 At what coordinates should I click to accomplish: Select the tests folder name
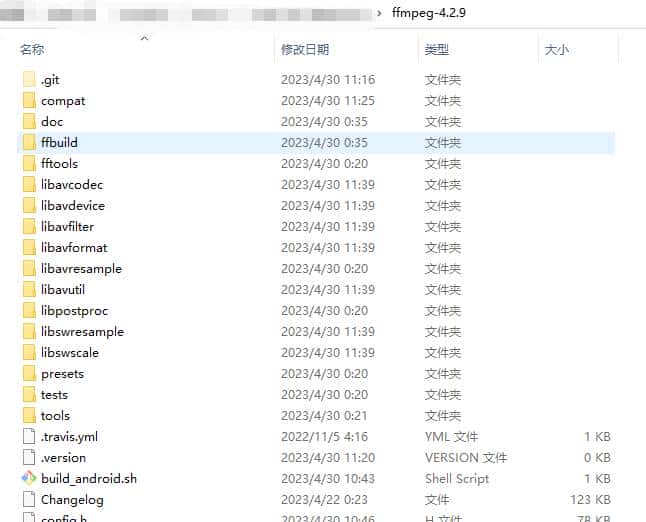coord(54,395)
